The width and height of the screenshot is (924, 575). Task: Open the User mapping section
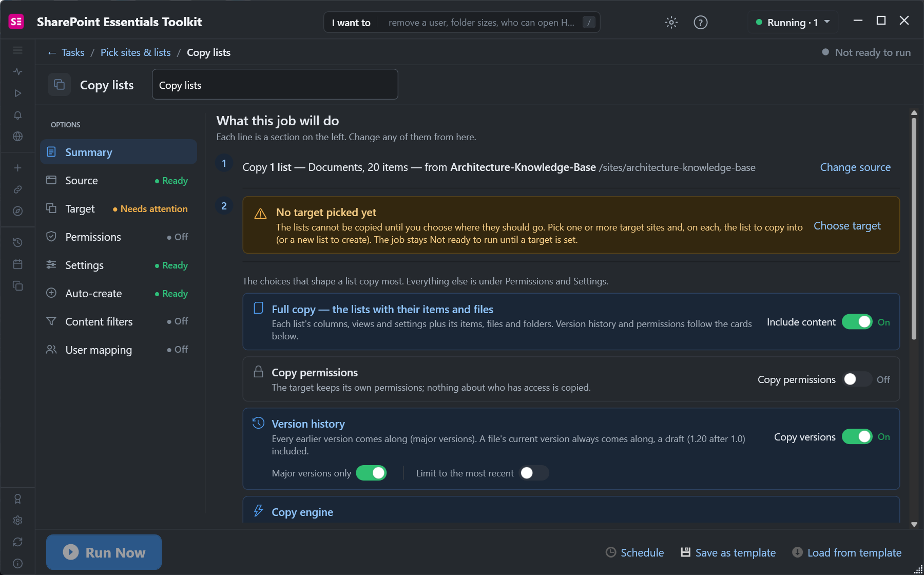[x=119, y=350]
